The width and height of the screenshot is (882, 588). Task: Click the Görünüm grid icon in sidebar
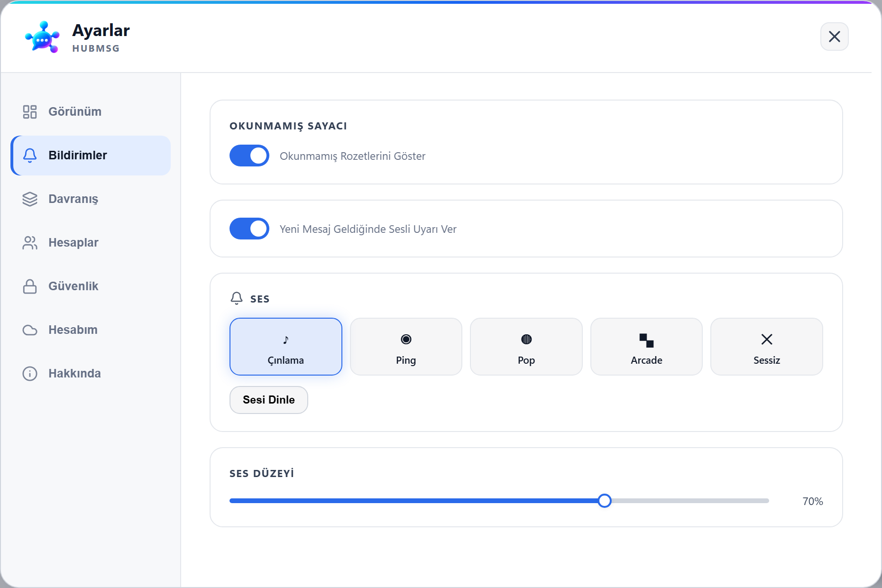(x=30, y=111)
